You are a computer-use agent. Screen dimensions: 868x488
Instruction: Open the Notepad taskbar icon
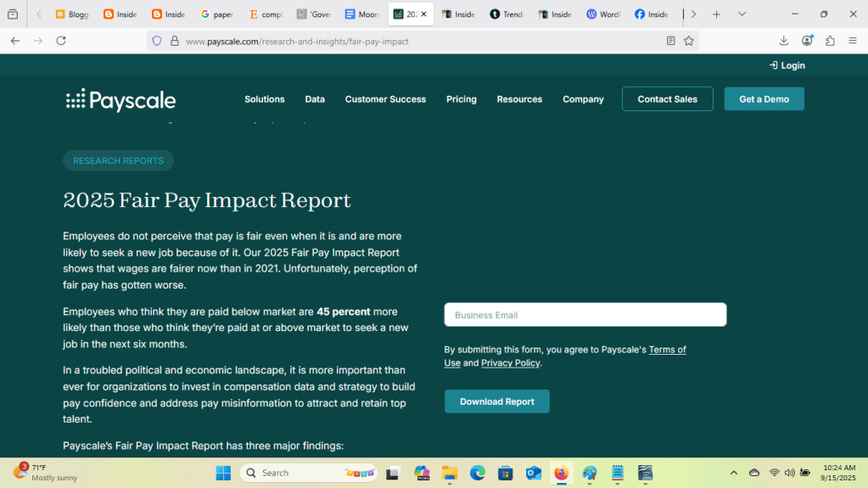pos(617,473)
